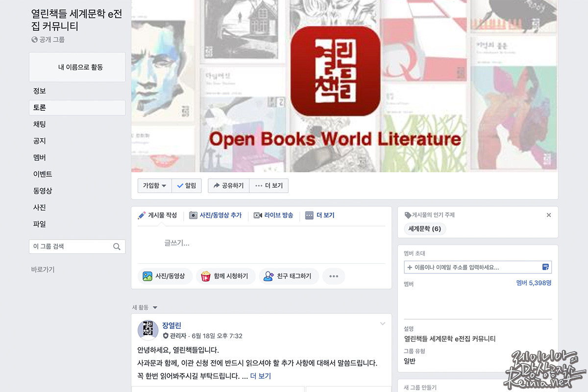Click 장열린's profile picture thumbnail

point(148,330)
